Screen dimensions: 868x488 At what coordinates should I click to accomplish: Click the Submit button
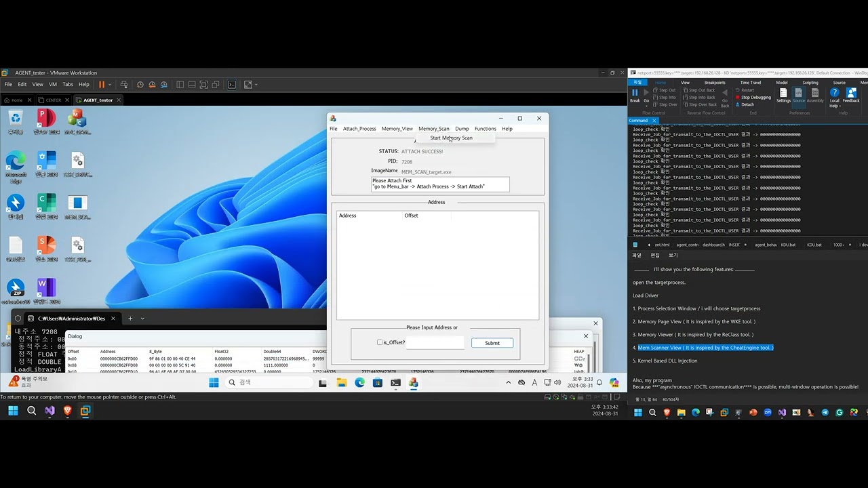[x=492, y=343]
